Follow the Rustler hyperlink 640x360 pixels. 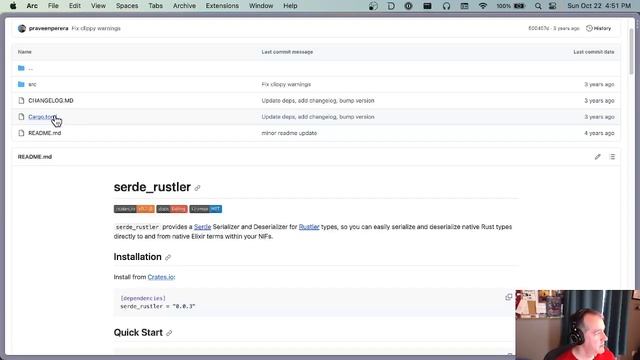[309, 227]
